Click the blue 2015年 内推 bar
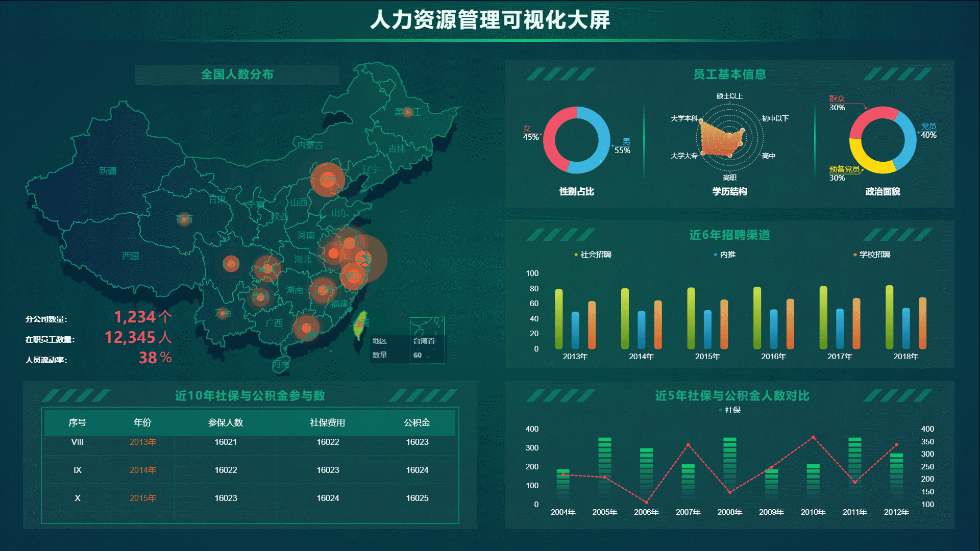Viewport: 980px width, 551px height. coord(707,330)
